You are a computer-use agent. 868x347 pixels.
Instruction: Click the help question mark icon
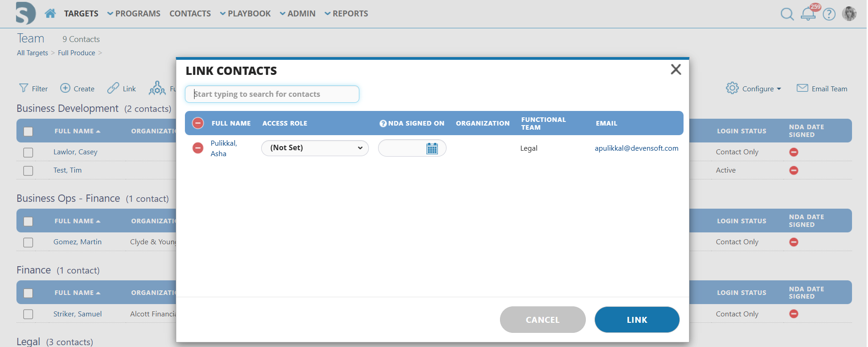[829, 14]
